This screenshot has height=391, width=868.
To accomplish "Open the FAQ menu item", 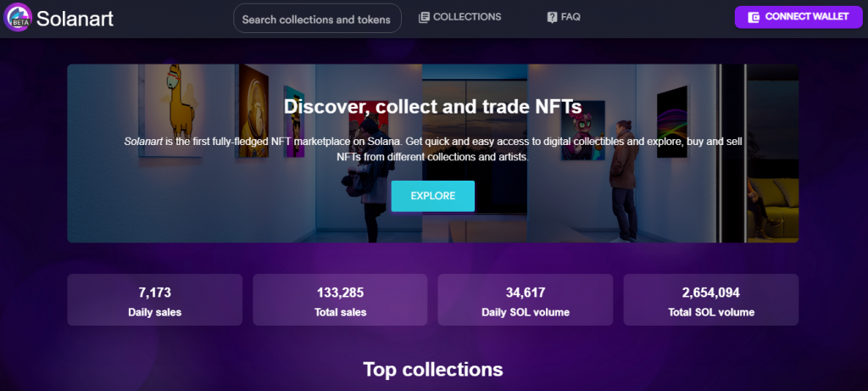I will (x=564, y=17).
